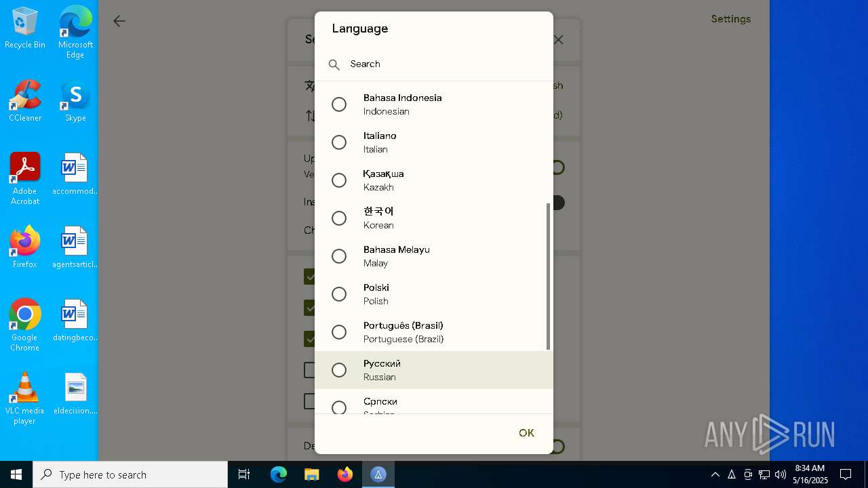Click the 'Polish' subtitle text
868x488 pixels.
[376, 302]
